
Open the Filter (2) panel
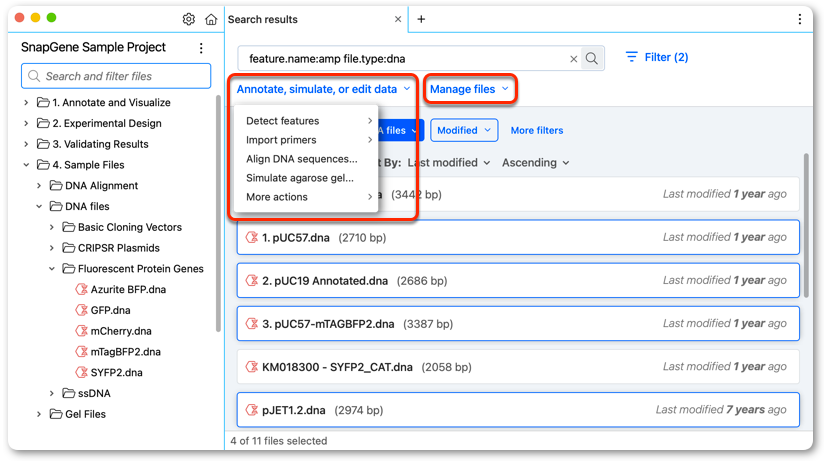click(x=657, y=57)
